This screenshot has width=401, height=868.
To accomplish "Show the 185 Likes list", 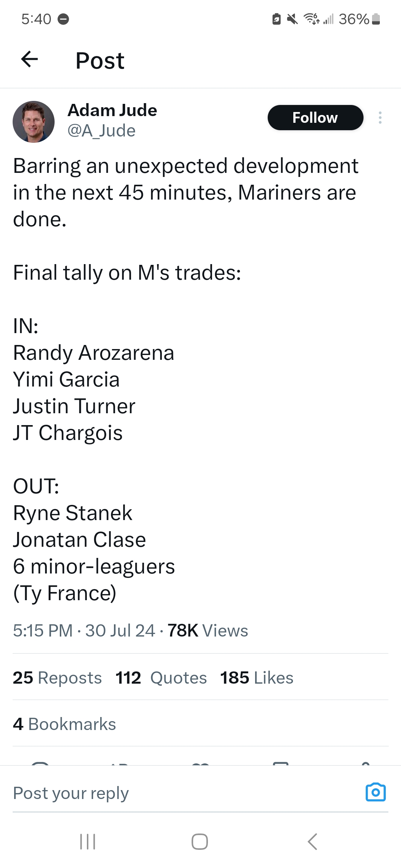I will pos(257,678).
